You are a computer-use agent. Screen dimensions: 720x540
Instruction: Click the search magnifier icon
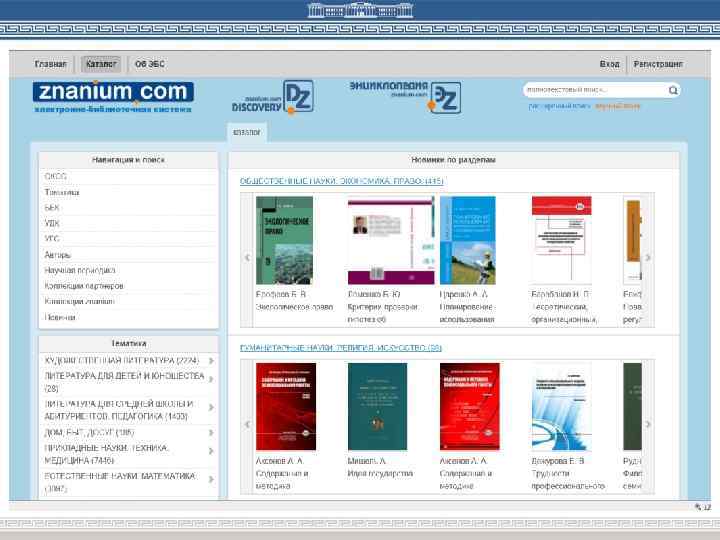(x=673, y=90)
